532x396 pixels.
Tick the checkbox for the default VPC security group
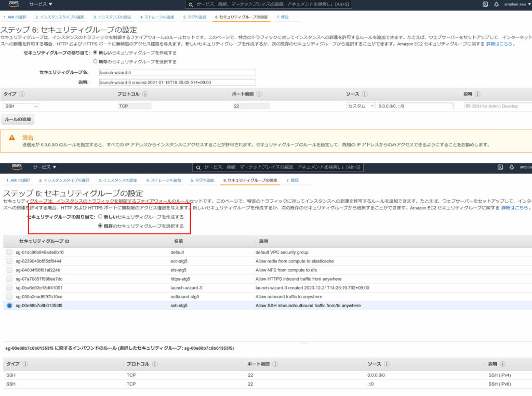9,252
